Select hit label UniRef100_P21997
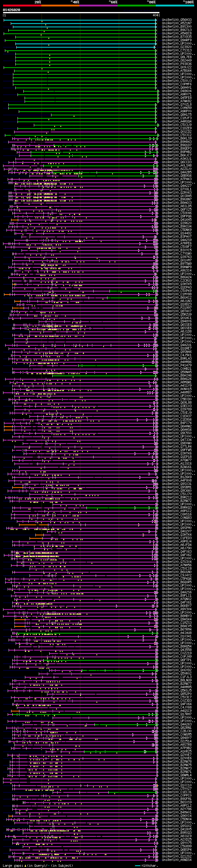 pyautogui.click(x=177, y=308)
